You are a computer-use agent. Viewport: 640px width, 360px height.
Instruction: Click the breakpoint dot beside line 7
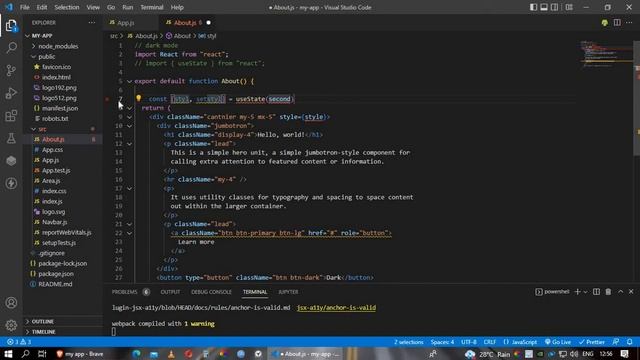(107, 99)
